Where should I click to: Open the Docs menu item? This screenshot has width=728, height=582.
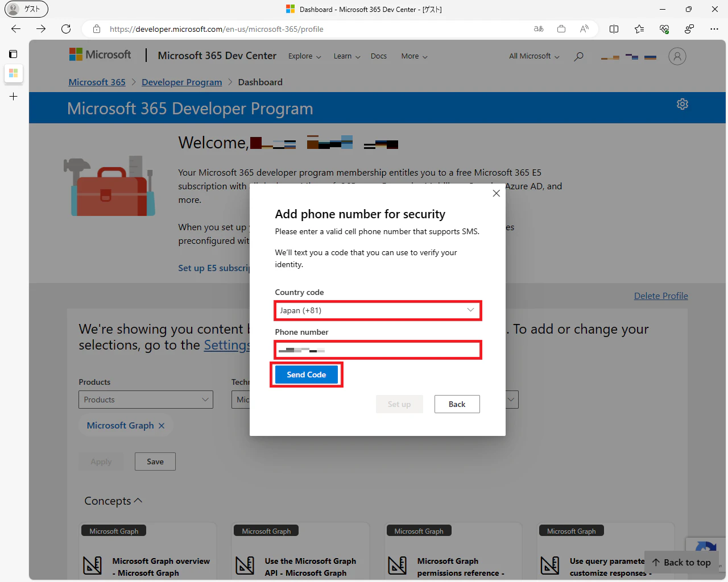[379, 56]
